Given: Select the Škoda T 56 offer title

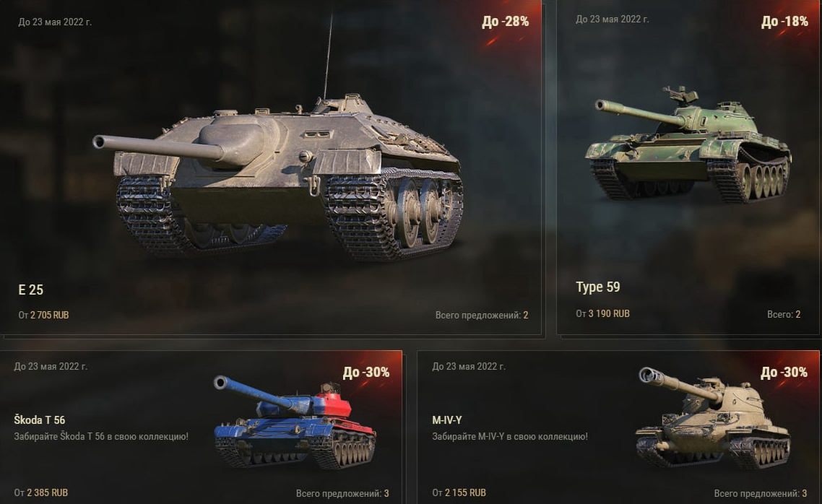Looking at the screenshot, I should [39, 420].
